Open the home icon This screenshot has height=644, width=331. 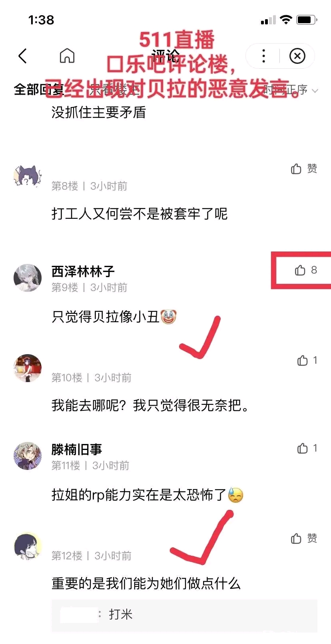coord(67,56)
